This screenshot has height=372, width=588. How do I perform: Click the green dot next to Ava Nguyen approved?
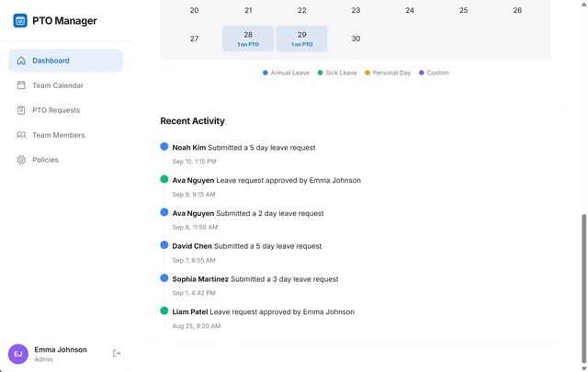pyautogui.click(x=164, y=179)
